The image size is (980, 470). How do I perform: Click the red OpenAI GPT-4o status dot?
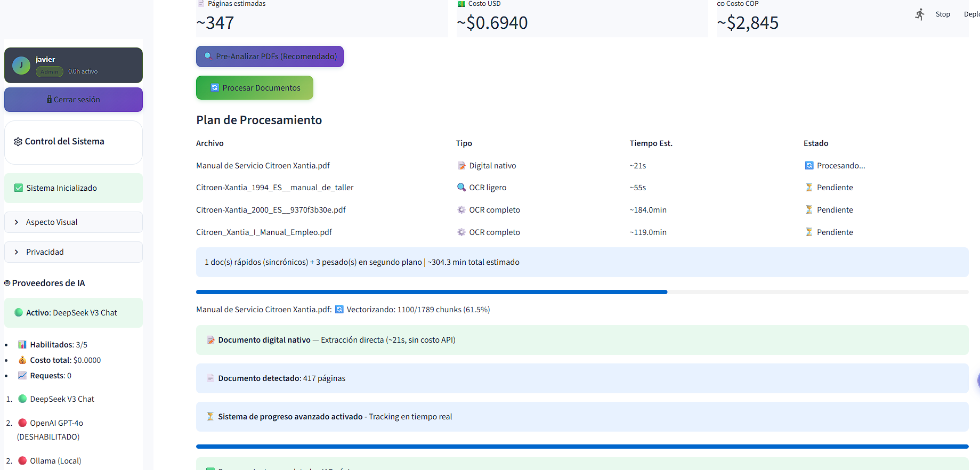(x=22, y=423)
